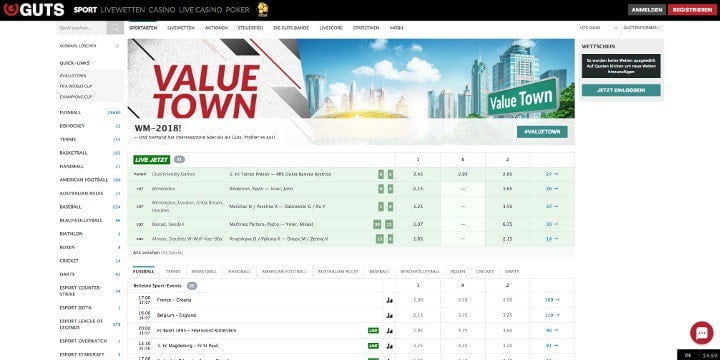Screen dimensions: 720x360
Task: Click the GUTS logo
Action: [x=34, y=10]
